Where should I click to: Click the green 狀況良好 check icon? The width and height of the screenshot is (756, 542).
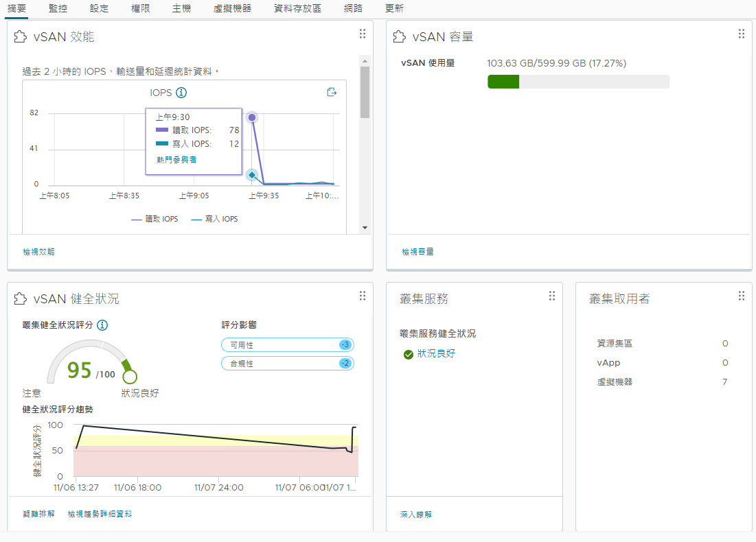(x=409, y=355)
